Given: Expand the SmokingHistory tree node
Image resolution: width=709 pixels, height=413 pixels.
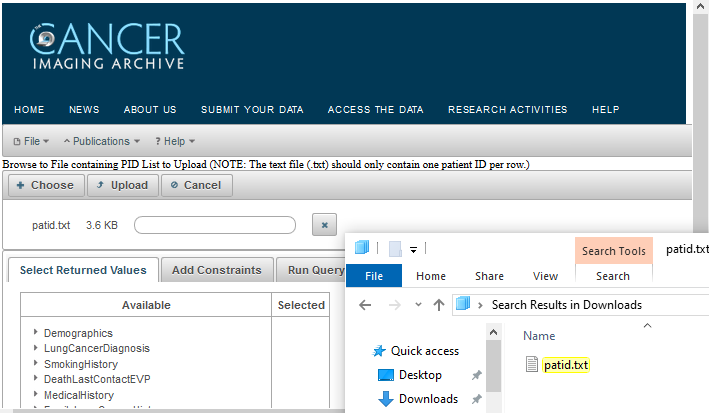Looking at the screenshot, I should (35, 363).
